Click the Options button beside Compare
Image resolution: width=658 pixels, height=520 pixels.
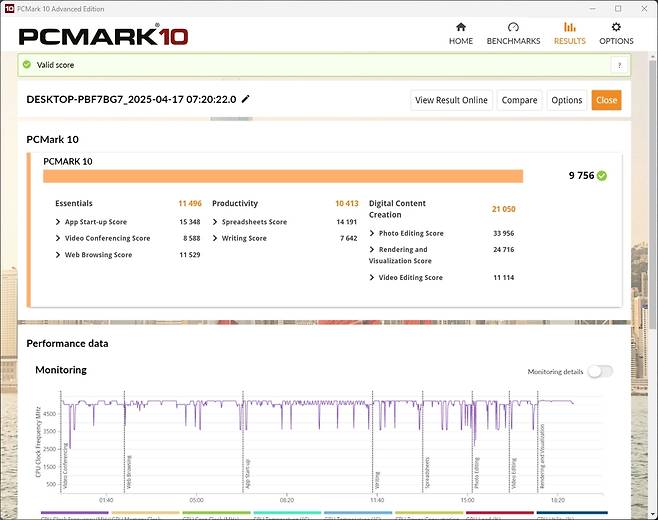(566, 100)
